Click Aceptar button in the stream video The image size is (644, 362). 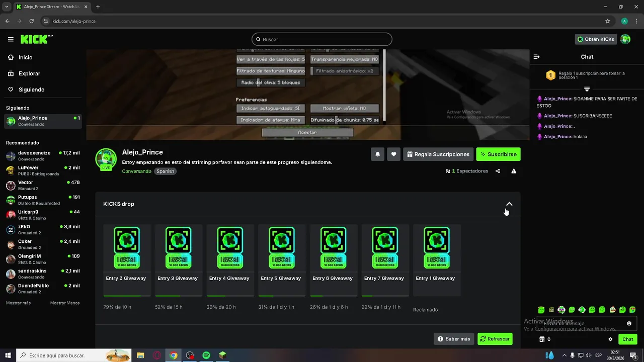point(307,132)
